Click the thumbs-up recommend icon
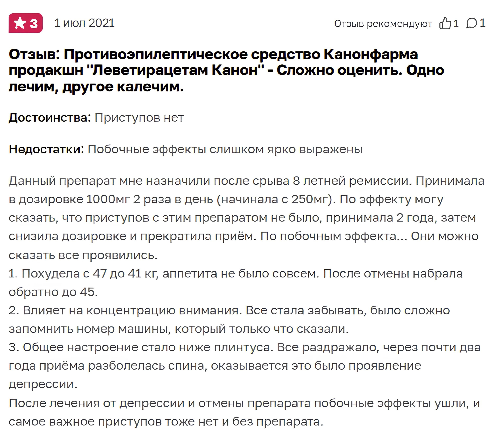 (x=445, y=23)
